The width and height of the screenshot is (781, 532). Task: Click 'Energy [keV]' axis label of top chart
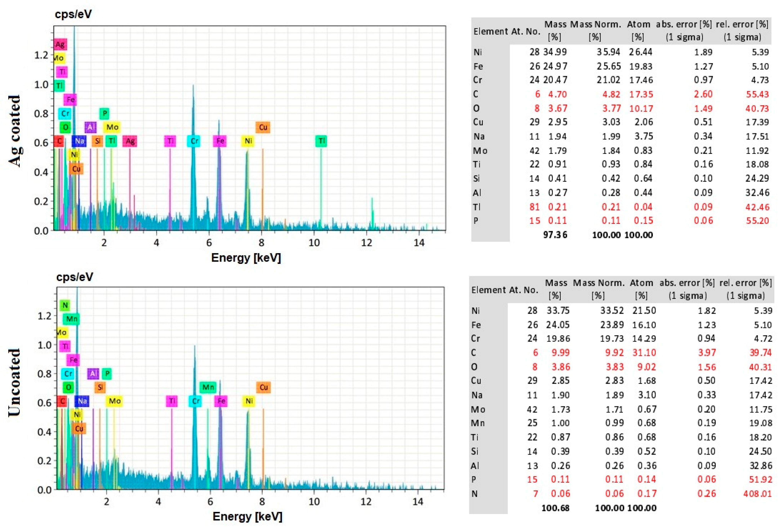[x=246, y=258]
